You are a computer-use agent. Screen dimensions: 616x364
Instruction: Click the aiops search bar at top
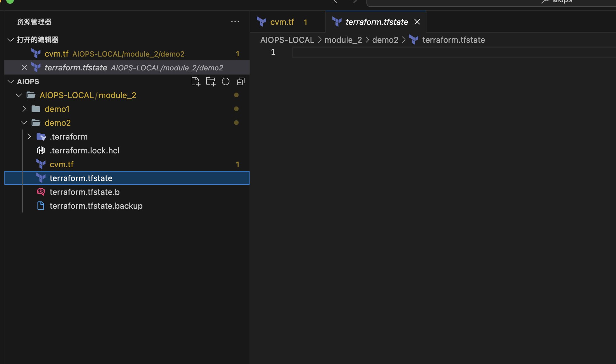click(x=491, y=3)
